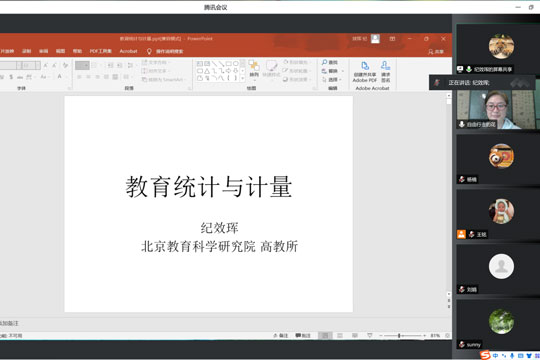The height and width of the screenshot is (360, 540).
Task: Click the Request Signatures icon
Action: (x=385, y=72)
